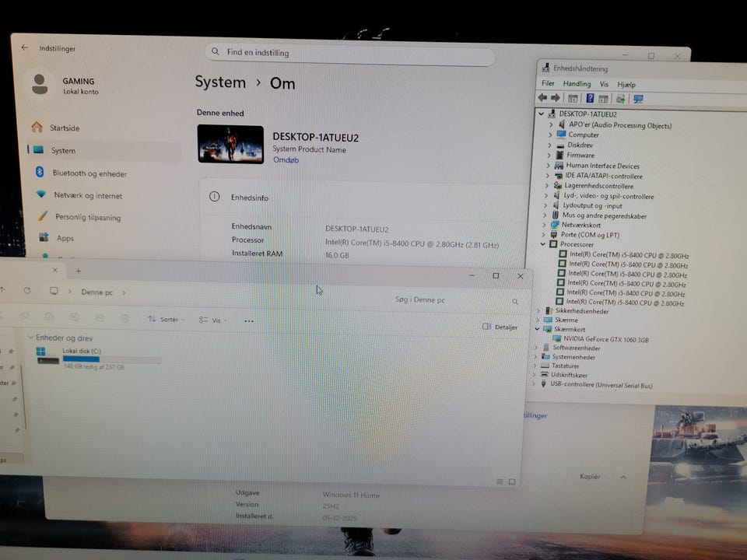Collapse the Processorer node

point(543,243)
